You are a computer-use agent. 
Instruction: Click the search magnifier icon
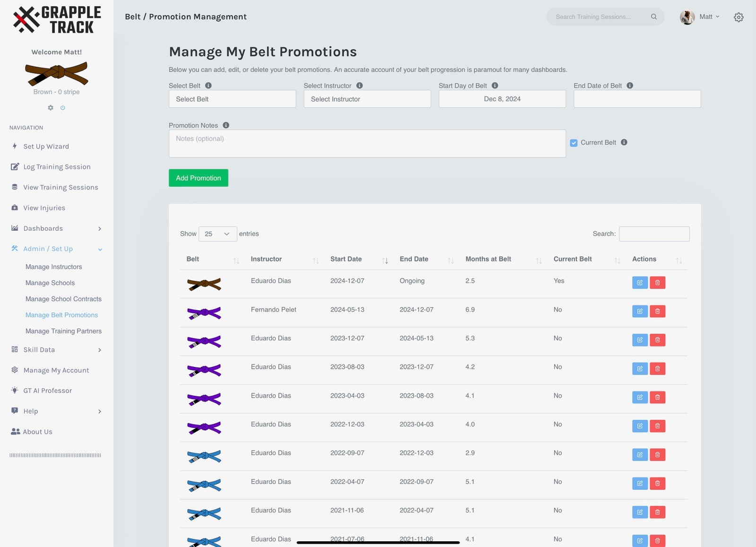tap(654, 17)
